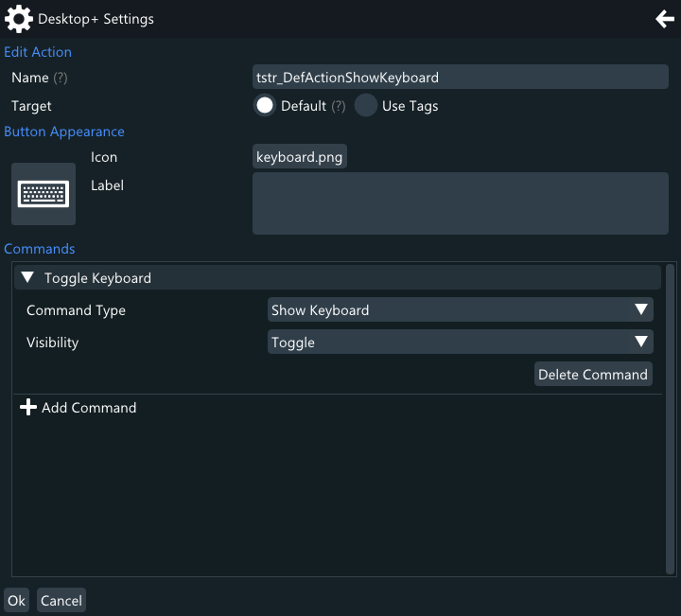Select the Default target radio button
This screenshot has height=616, width=681.
(265, 106)
